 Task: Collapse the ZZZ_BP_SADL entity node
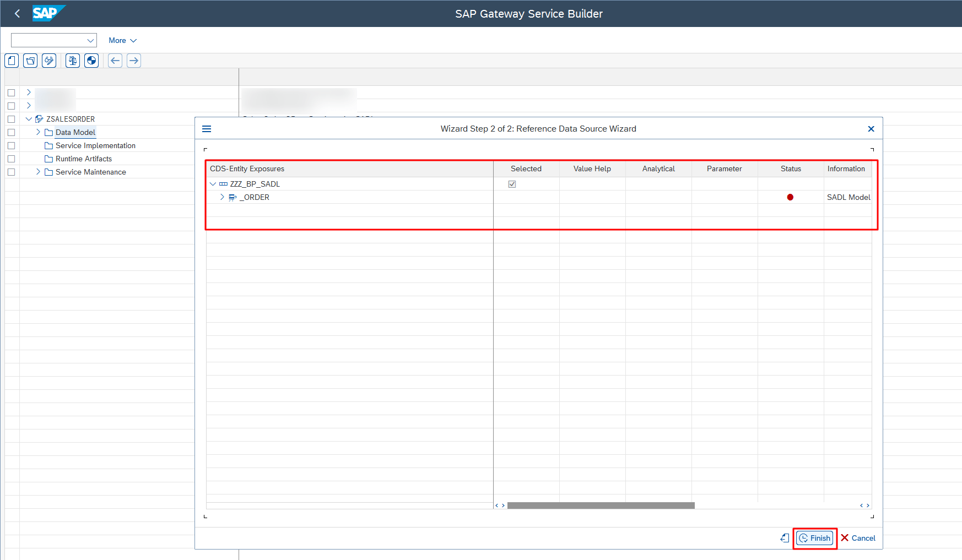pos(213,184)
